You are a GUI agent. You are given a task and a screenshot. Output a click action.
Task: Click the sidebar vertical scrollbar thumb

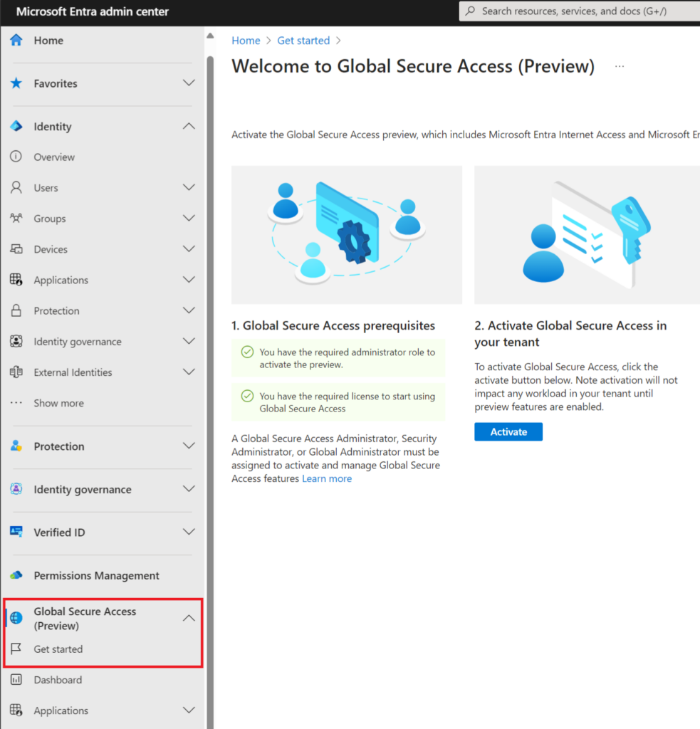(x=210, y=391)
